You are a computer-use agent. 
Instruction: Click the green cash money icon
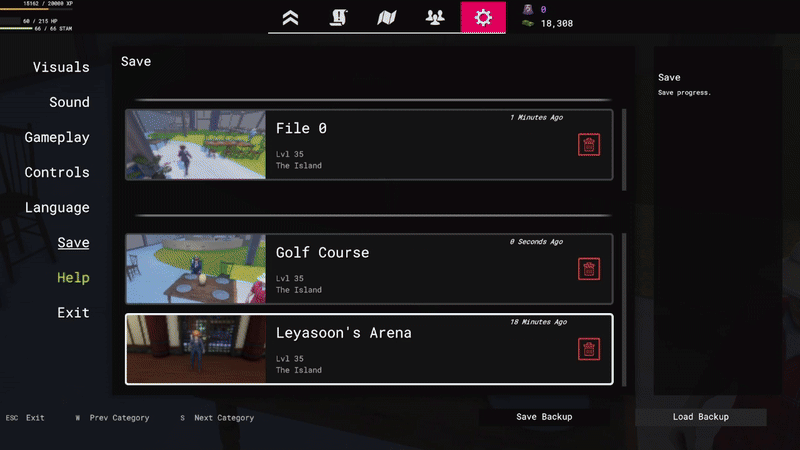[x=527, y=23]
